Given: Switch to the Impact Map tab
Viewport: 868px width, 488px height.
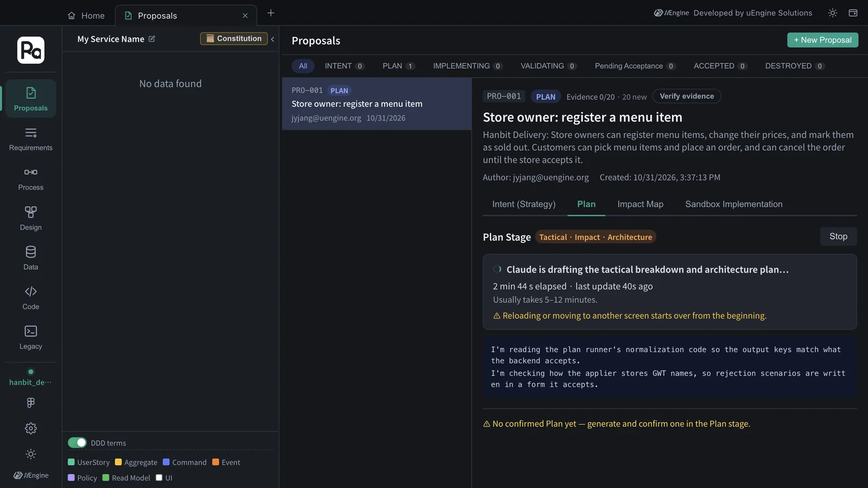Looking at the screenshot, I should click(x=640, y=204).
